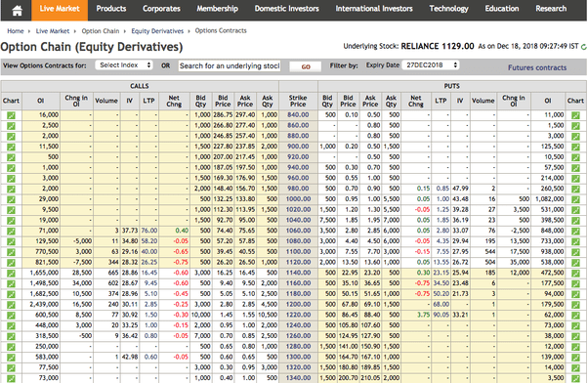Open puts chart for strike 1120.00
Viewport: 588px width, 383px height.
click(575, 263)
